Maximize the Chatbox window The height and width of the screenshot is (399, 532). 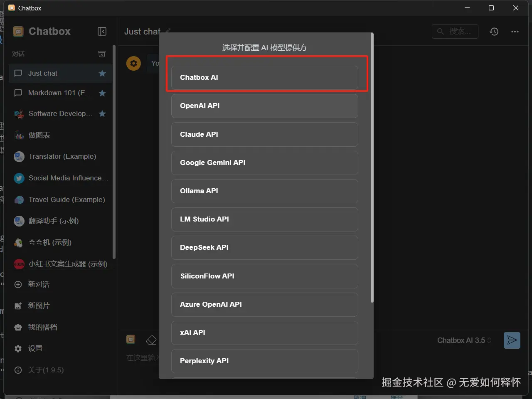click(x=491, y=8)
